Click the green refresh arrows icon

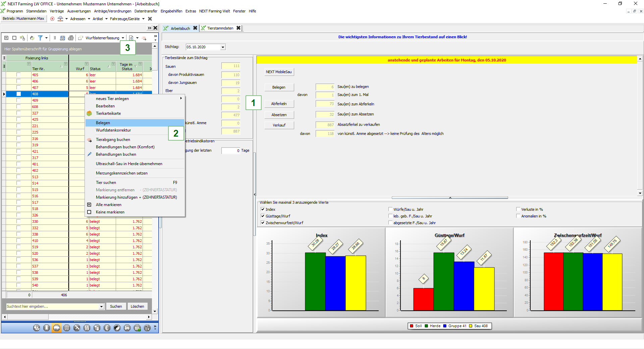tap(32, 38)
